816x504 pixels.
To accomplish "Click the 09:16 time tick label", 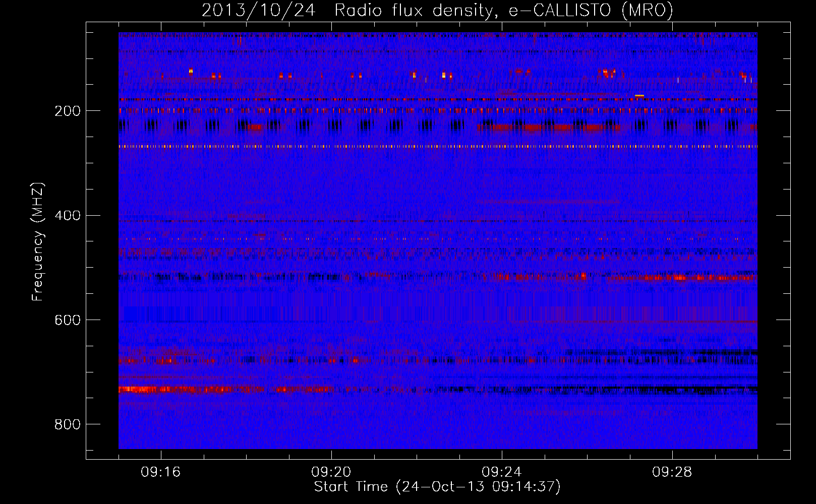I will [161, 472].
